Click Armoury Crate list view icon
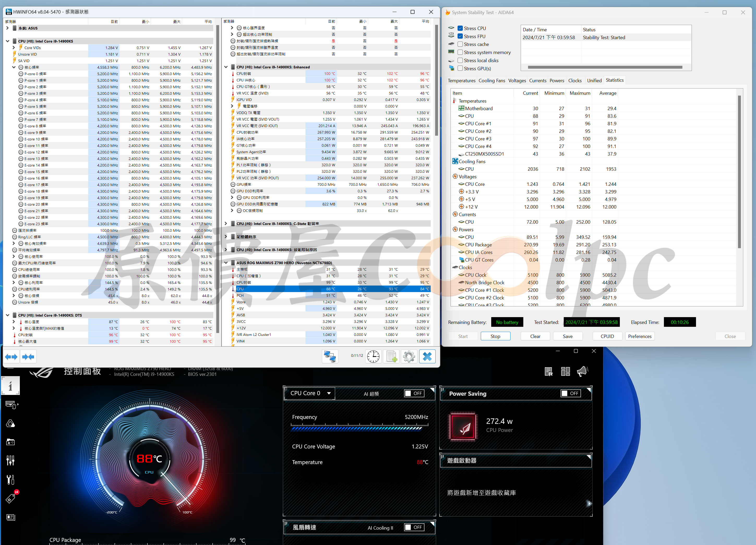 (548, 371)
